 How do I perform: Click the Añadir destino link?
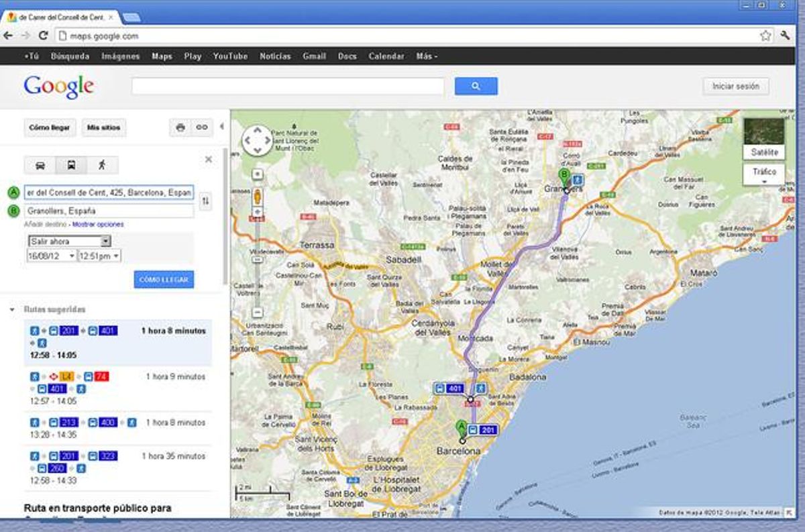(46, 224)
